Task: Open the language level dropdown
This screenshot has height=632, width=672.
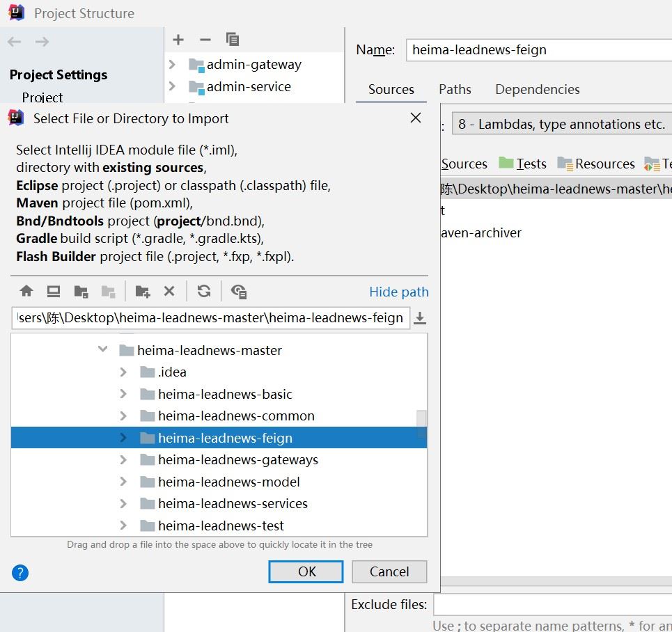Action: coord(562,125)
